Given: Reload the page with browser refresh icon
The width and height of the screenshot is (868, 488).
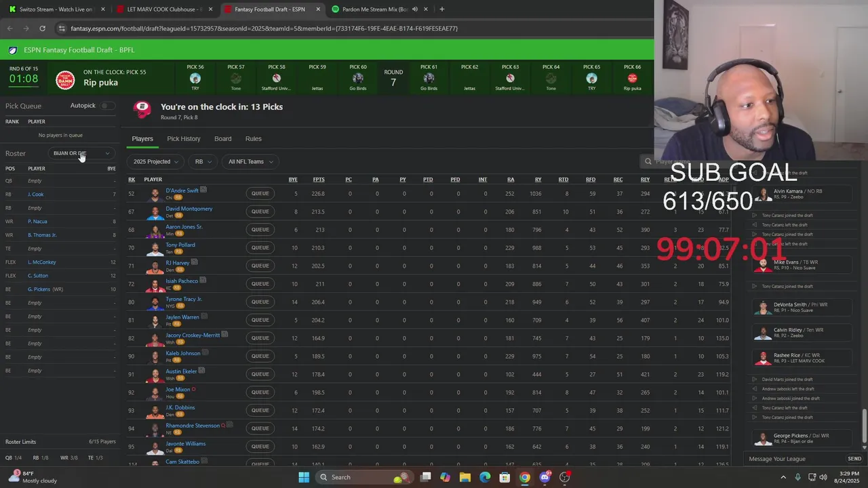Looking at the screenshot, I should point(42,28).
